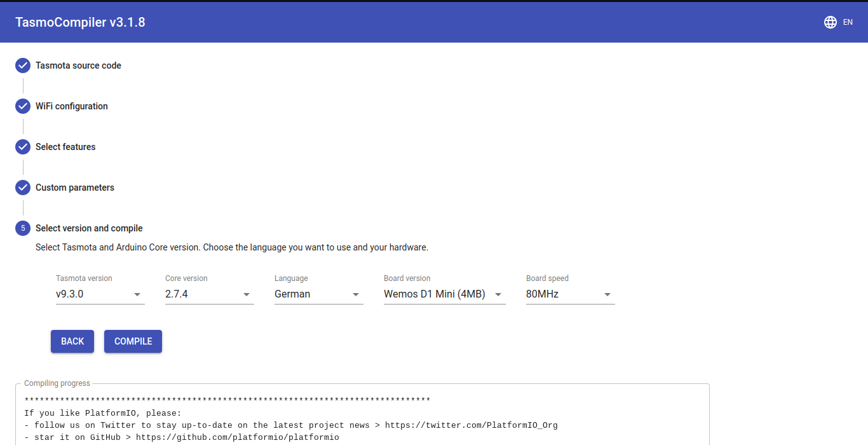Screen dimensions: 868x445
Task: Click the WiFi configuration checkmark icon
Action: [23, 106]
